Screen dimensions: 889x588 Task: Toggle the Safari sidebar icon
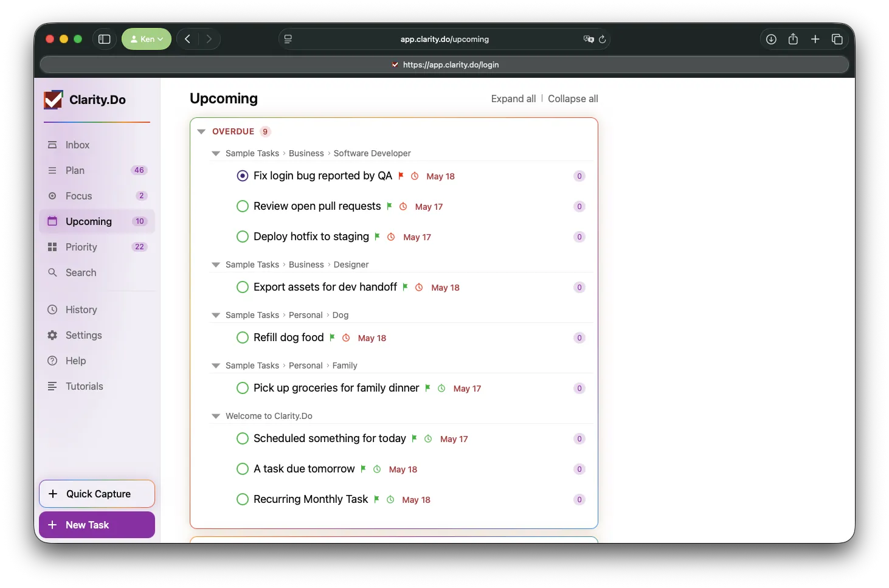pyautogui.click(x=105, y=39)
